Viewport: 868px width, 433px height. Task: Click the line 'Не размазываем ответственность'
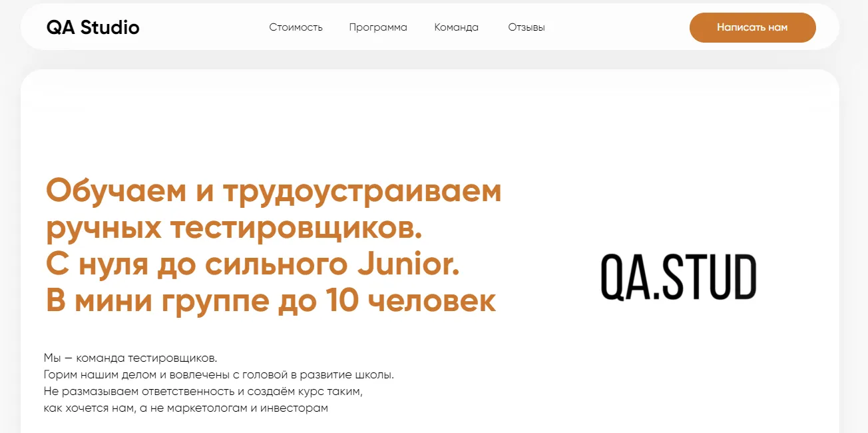click(x=203, y=391)
